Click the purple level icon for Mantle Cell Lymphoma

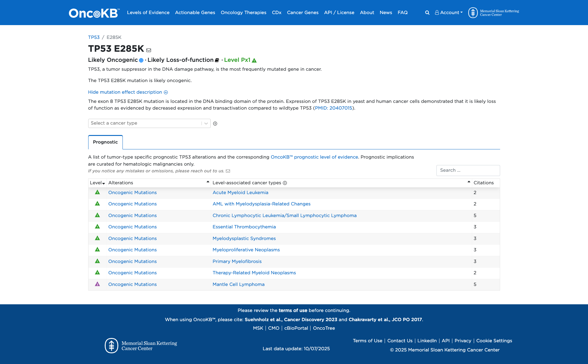pyautogui.click(x=97, y=284)
